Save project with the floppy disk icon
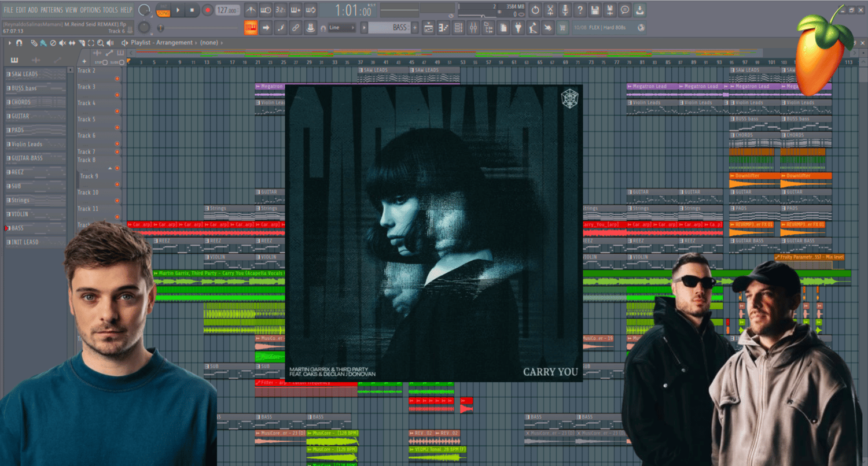The image size is (868, 466). point(595,10)
